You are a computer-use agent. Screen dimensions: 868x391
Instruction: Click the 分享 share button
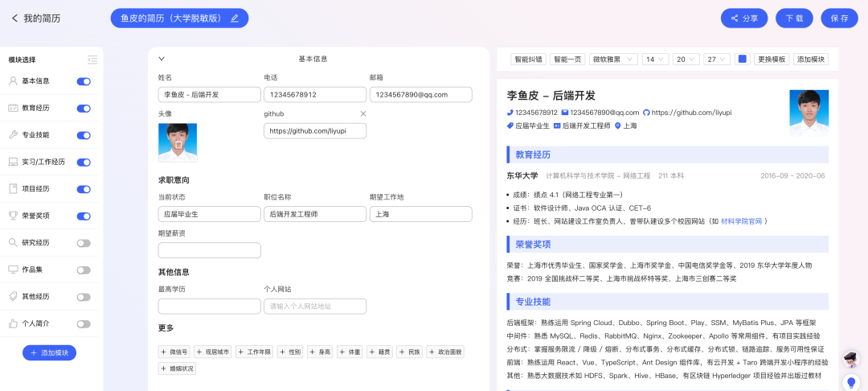coord(744,19)
